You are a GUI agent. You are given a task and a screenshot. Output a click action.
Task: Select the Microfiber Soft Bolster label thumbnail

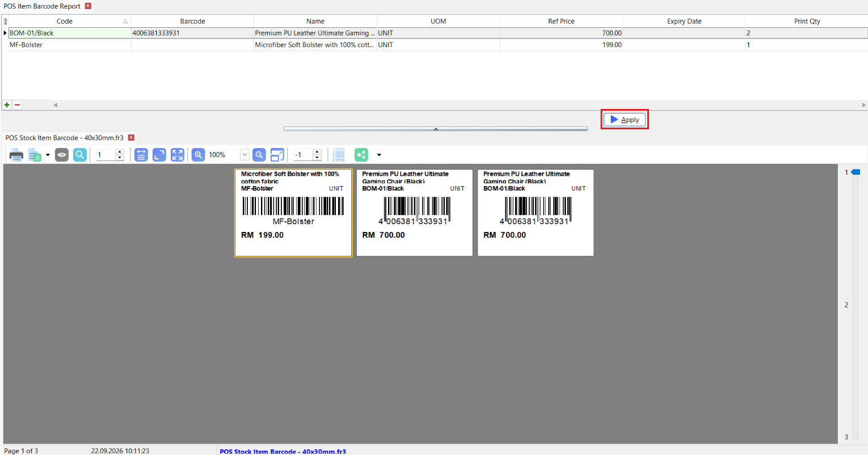click(x=293, y=213)
